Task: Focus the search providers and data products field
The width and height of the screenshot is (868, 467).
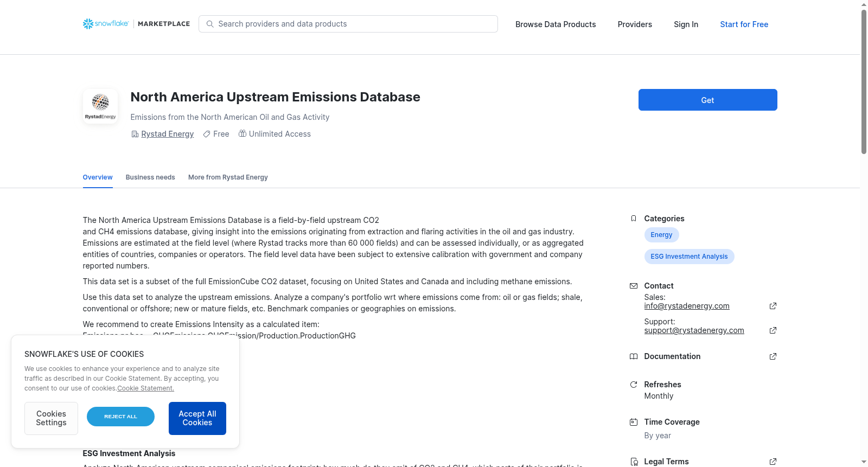Action: pos(348,24)
